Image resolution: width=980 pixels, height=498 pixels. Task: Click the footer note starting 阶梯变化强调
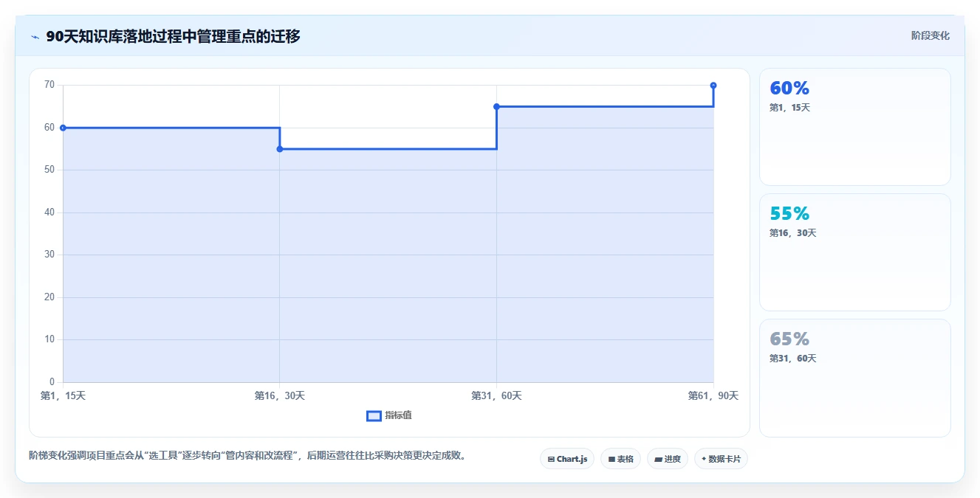(x=247, y=456)
